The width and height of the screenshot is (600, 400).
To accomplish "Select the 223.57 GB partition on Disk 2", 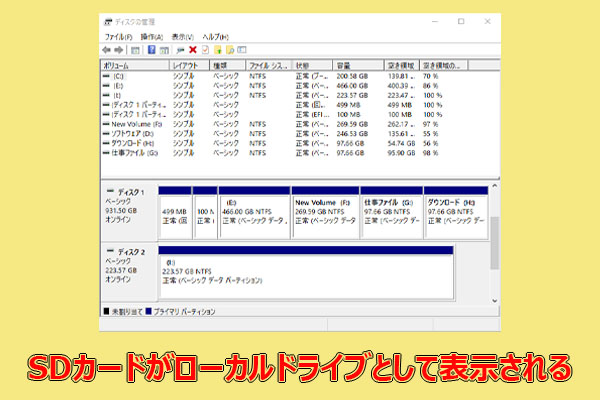I will click(x=306, y=273).
